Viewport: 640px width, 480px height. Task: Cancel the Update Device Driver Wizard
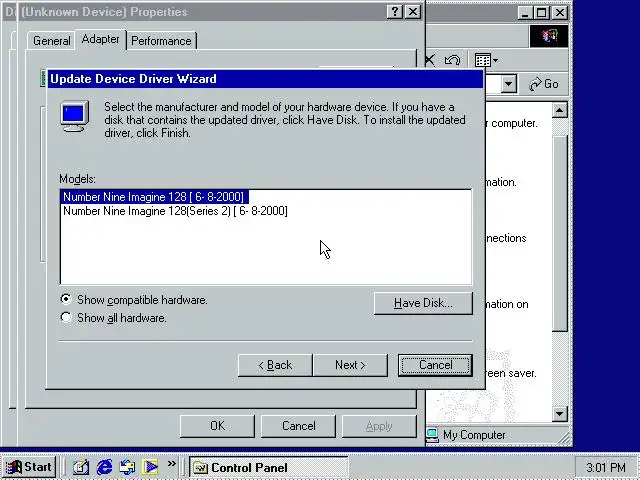(435, 365)
